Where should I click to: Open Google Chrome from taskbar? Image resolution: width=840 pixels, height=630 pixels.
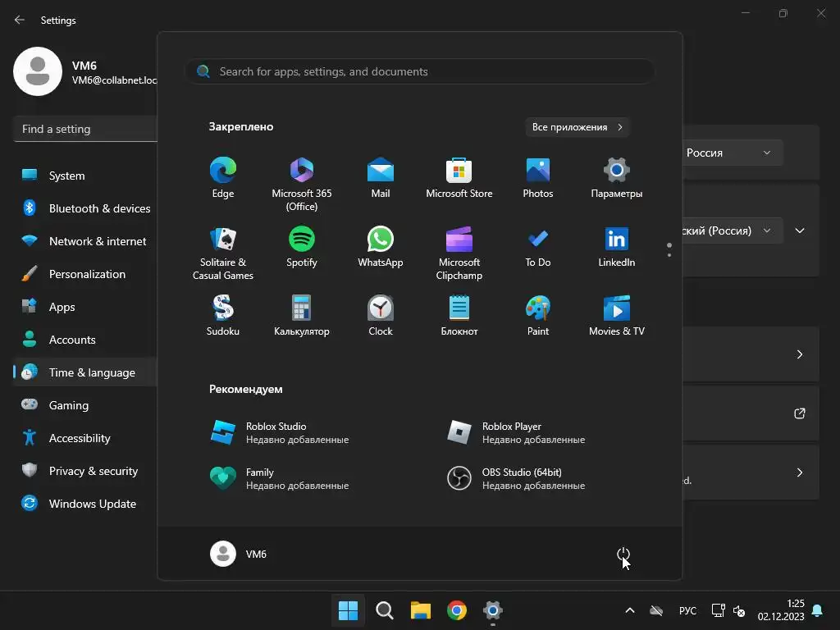457,610
